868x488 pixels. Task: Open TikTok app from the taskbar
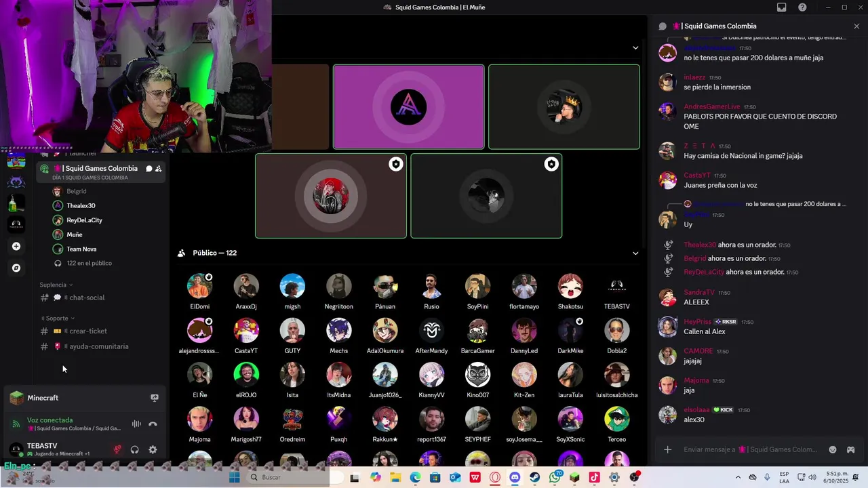[x=595, y=477]
